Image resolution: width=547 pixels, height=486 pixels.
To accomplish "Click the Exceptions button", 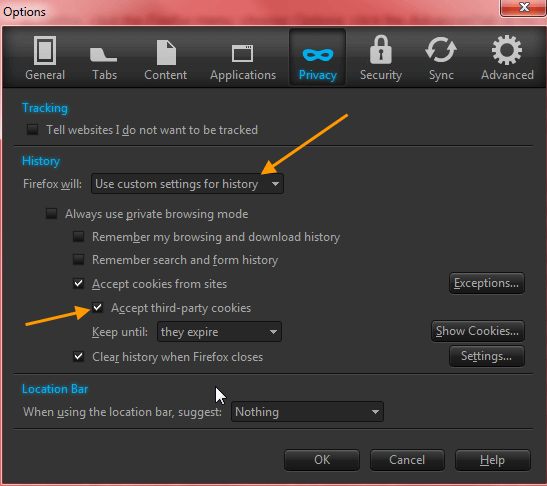I will (x=487, y=283).
